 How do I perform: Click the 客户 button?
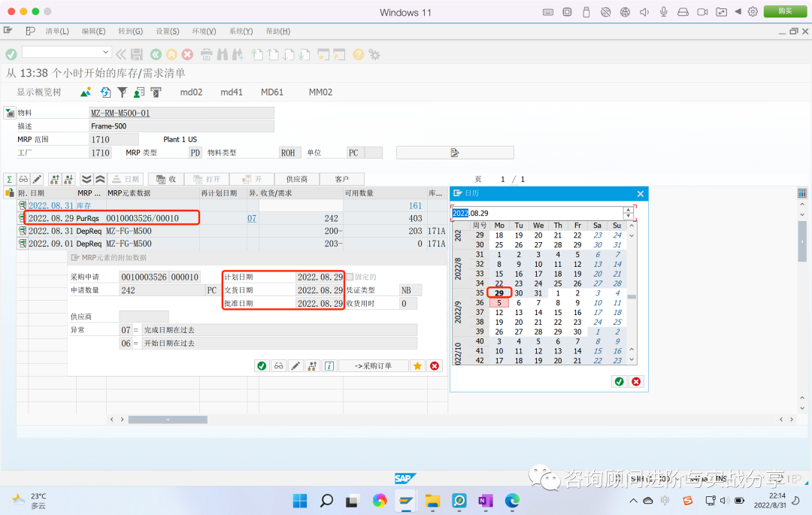tap(342, 179)
